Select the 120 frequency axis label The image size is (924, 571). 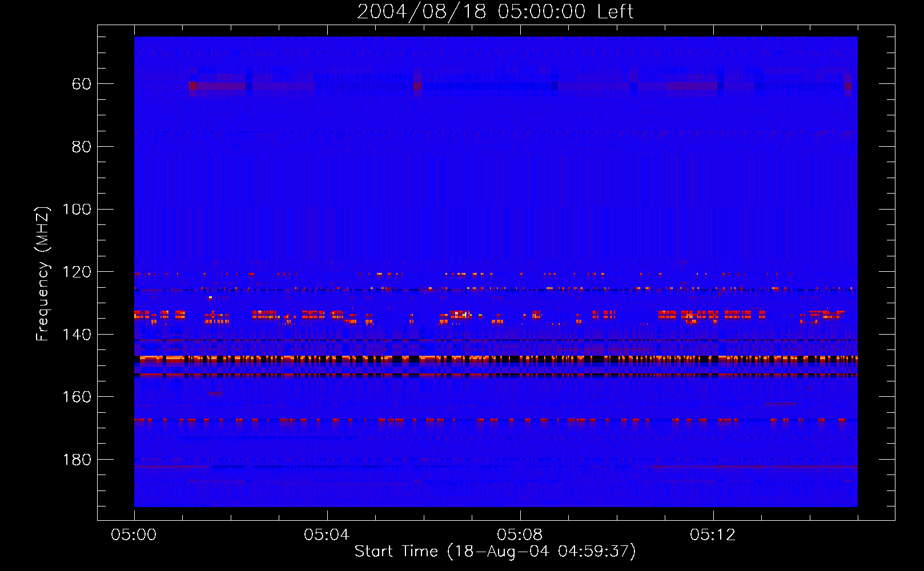77,272
